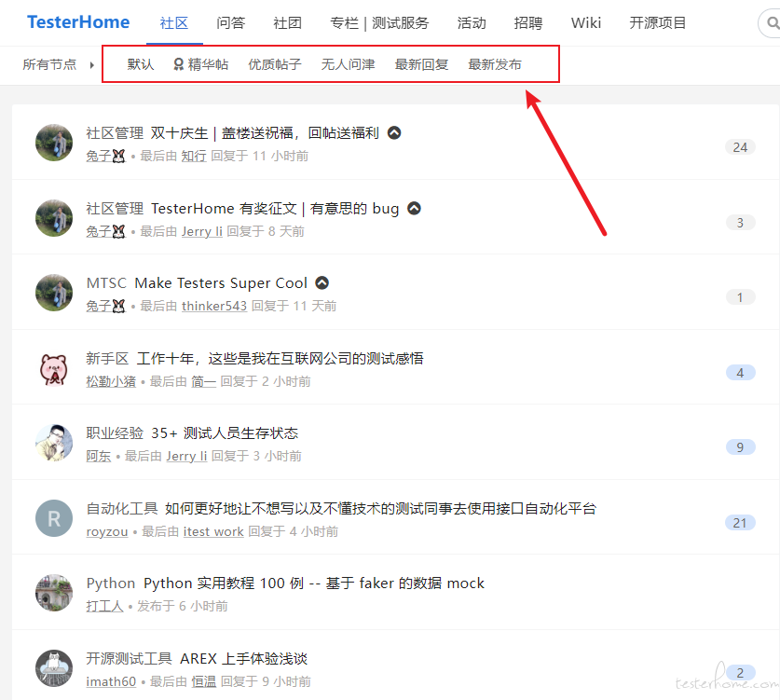Viewport: 780px width, 700px height.
Task: Click the pinned icon on MTSC post
Action: coord(322,283)
